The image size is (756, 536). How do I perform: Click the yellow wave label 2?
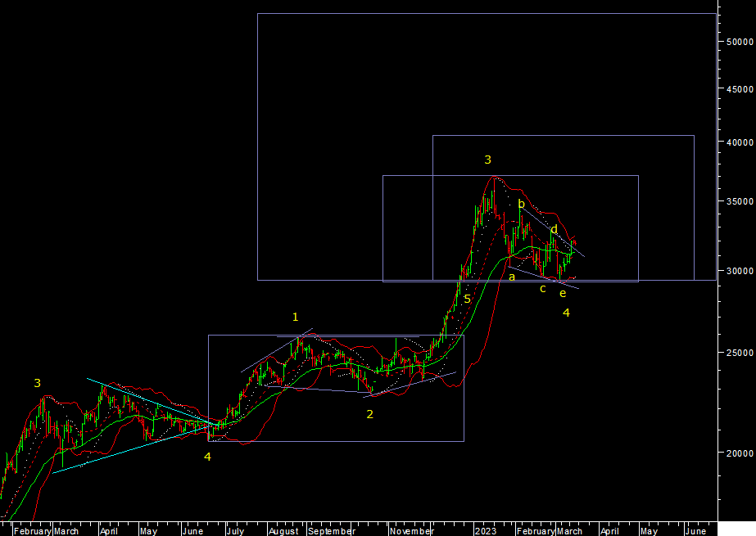(369, 414)
